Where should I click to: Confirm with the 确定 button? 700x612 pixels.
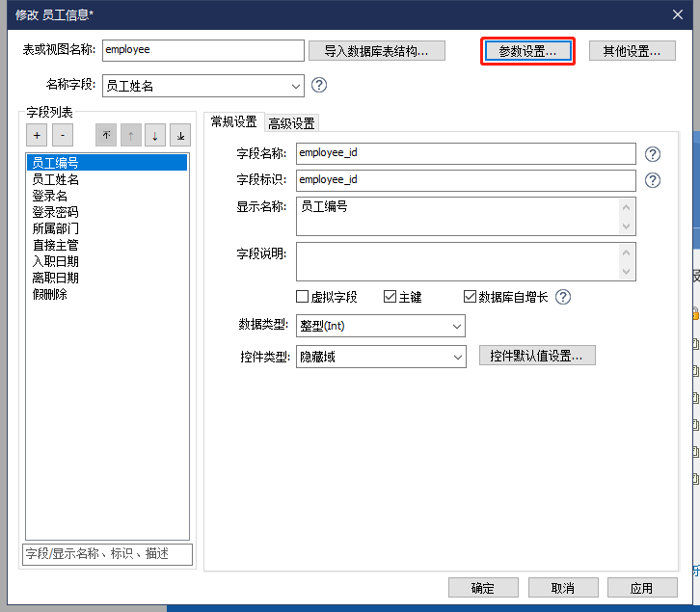(x=483, y=588)
